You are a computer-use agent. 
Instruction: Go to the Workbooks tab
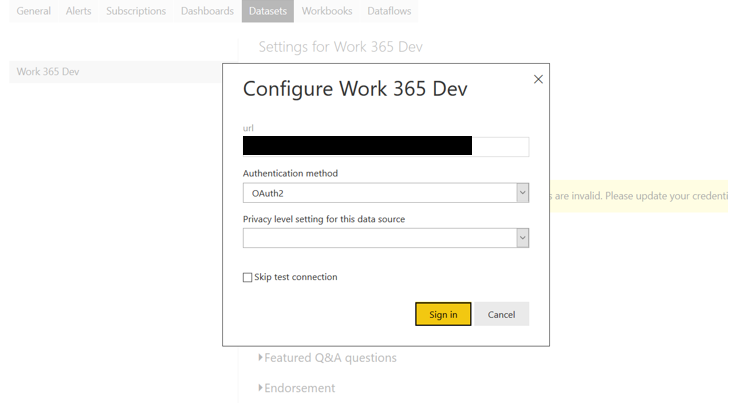327,11
